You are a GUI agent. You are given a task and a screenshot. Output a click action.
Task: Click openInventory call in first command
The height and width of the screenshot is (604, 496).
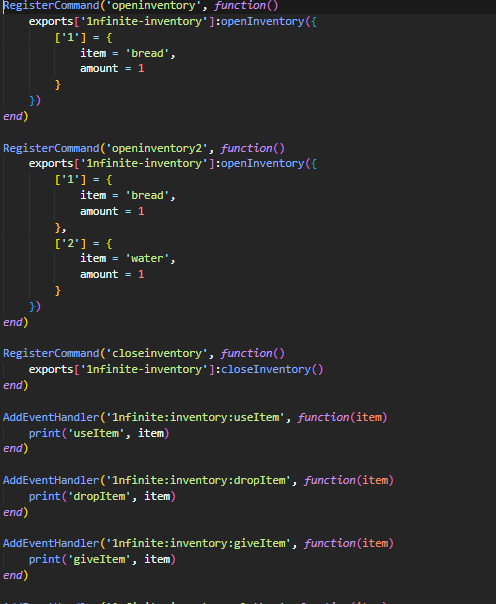pyautogui.click(x=262, y=22)
